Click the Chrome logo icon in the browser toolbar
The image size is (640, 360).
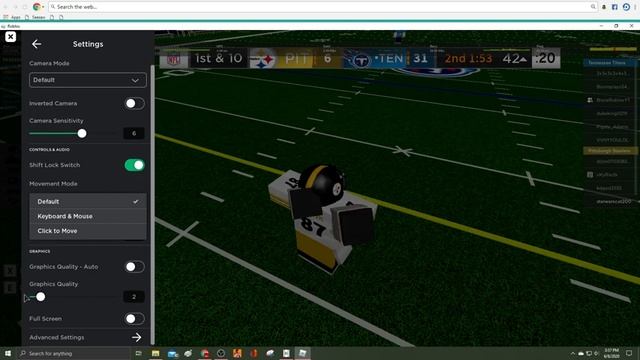[x=37, y=7]
